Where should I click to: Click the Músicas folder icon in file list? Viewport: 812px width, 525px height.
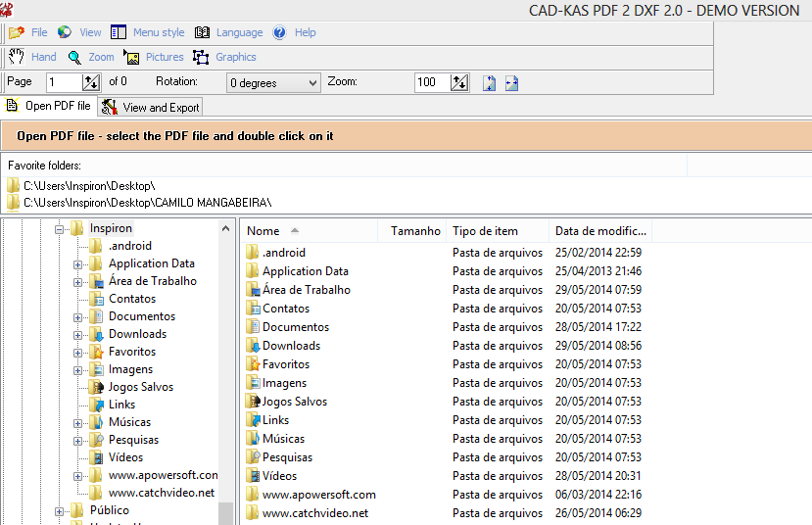click(x=253, y=439)
